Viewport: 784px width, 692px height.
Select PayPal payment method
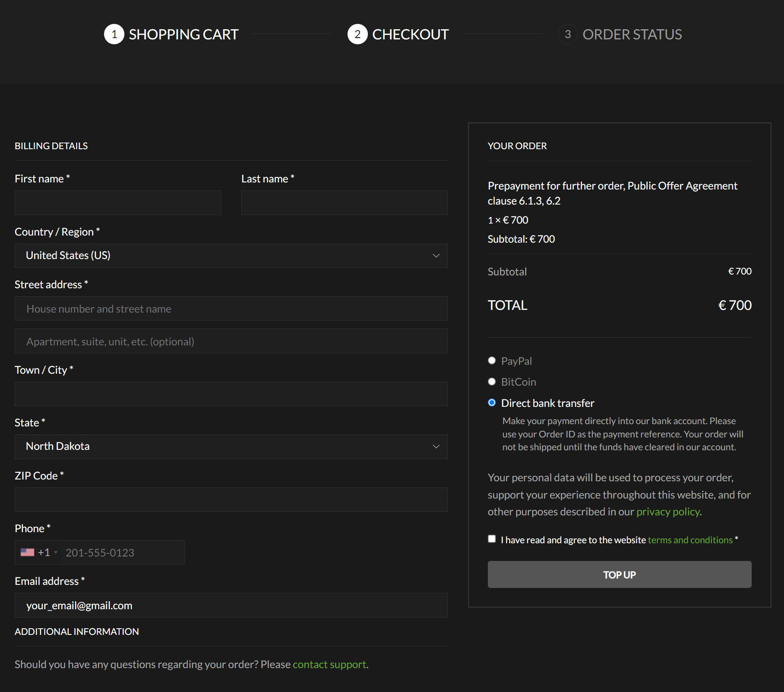pyautogui.click(x=492, y=361)
